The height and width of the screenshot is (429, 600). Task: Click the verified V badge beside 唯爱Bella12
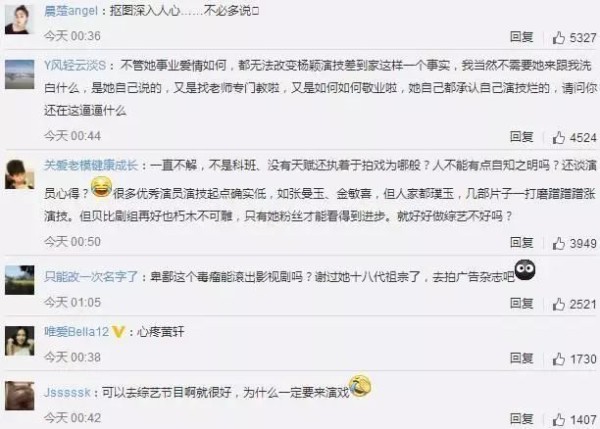[118, 331]
